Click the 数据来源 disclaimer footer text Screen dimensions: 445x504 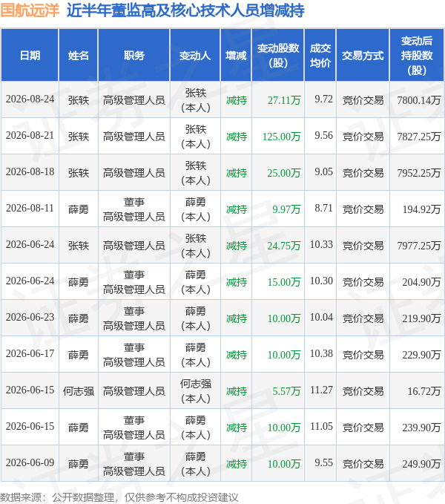[119, 497]
